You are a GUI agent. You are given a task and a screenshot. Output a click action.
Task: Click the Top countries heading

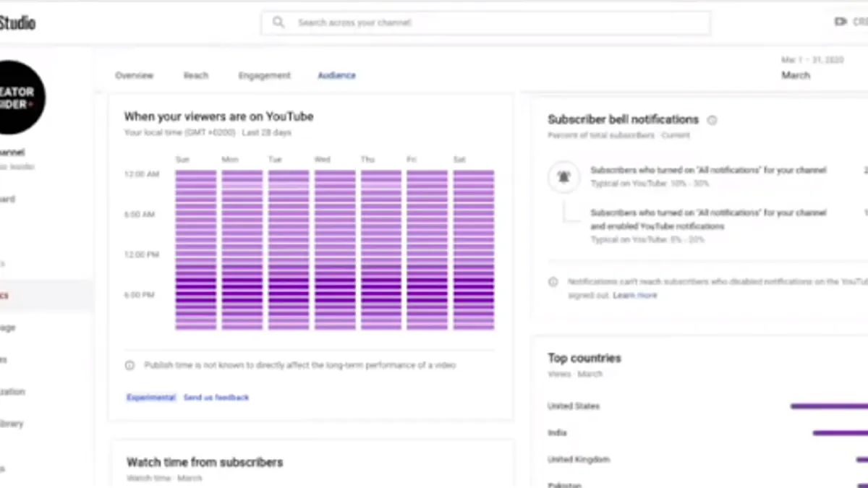[x=584, y=358]
